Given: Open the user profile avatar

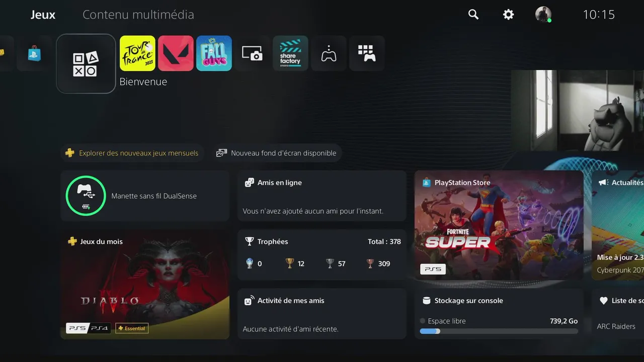Looking at the screenshot, I should tap(543, 14).
